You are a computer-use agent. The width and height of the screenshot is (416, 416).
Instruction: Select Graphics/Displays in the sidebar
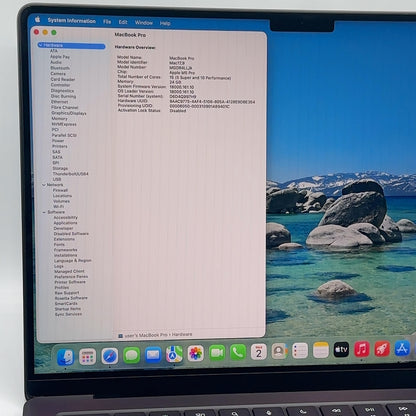click(x=69, y=113)
